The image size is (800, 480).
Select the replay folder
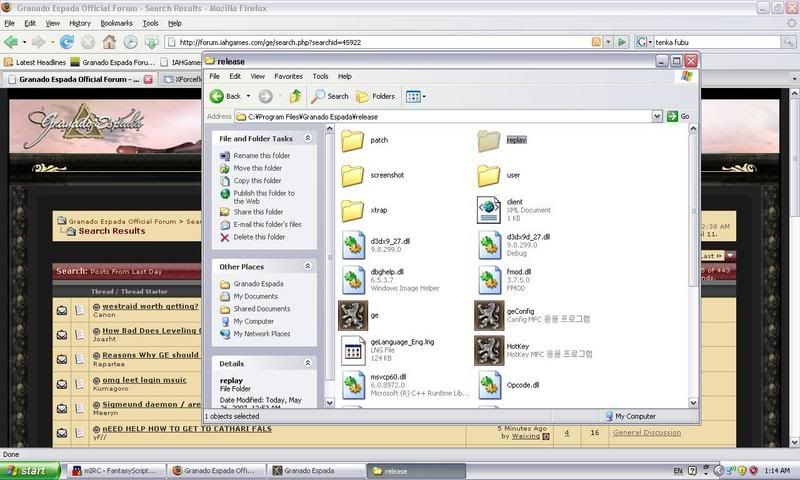pyautogui.click(x=502, y=140)
